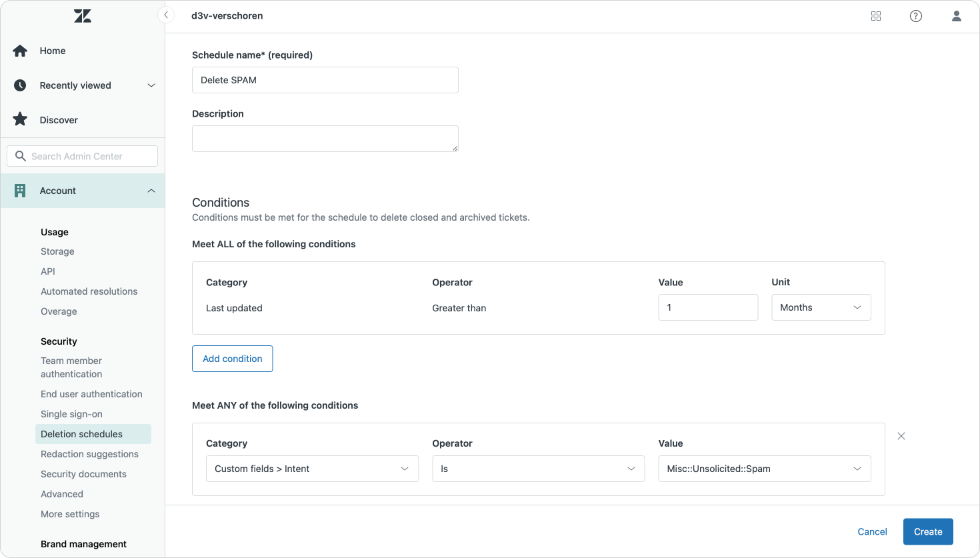Open the Is operator dropdown
This screenshot has height=558, width=980.
click(x=538, y=469)
